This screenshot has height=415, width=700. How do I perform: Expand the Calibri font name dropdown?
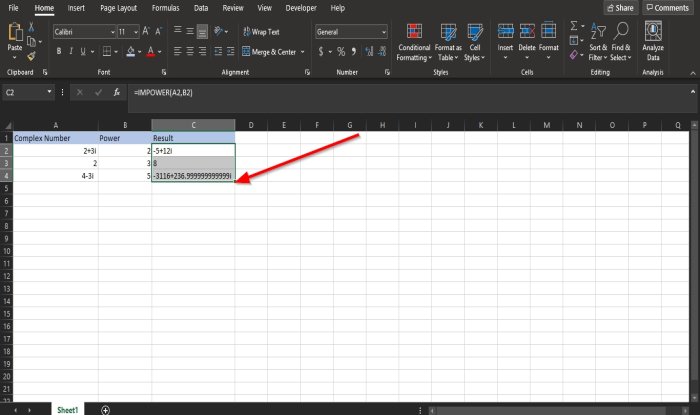coord(111,32)
